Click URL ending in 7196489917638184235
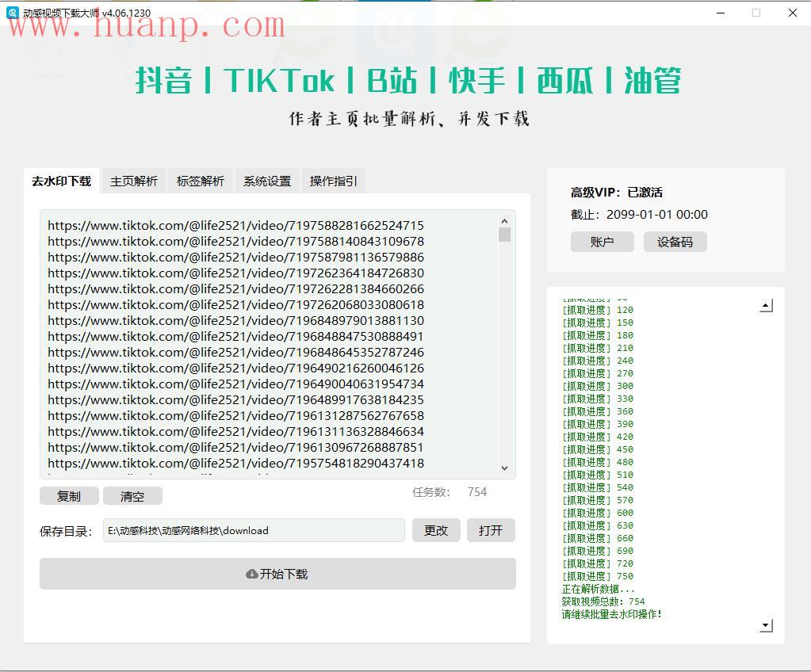The height and width of the screenshot is (672, 811). (236, 400)
